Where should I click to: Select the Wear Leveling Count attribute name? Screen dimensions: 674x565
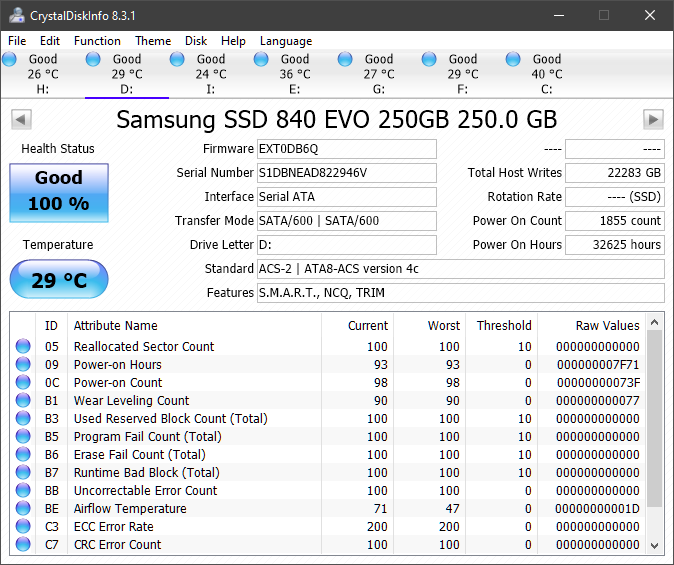pyautogui.click(x=132, y=401)
